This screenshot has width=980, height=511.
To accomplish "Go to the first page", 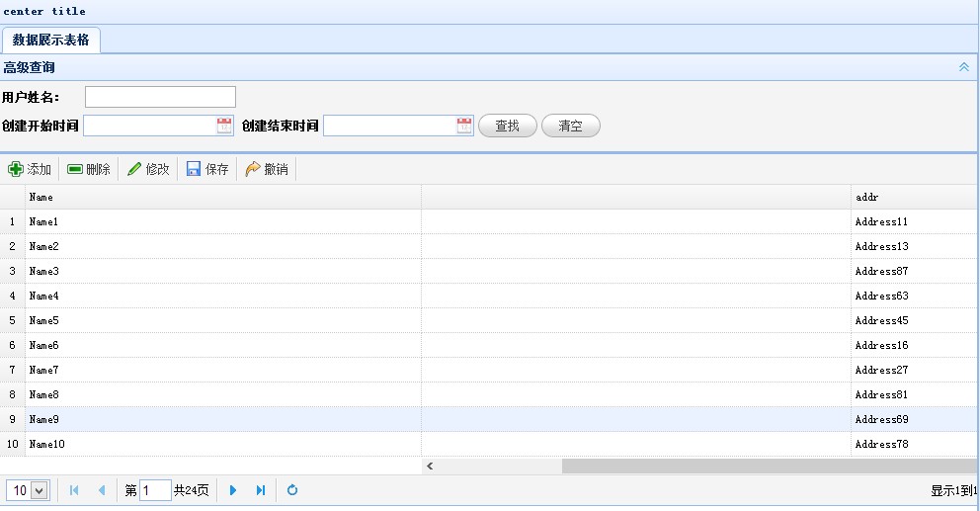I will (x=74, y=490).
